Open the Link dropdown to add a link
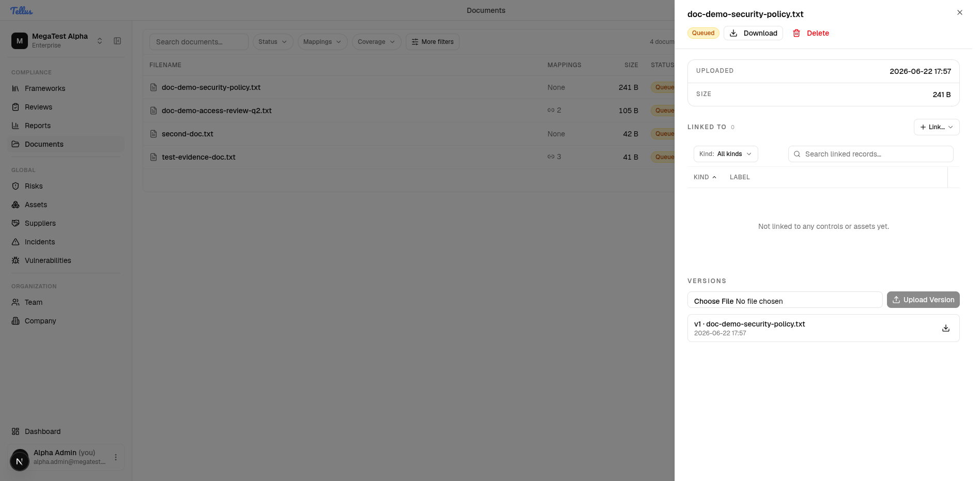Image resolution: width=980 pixels, height=481 pixels. click(937, 127)
